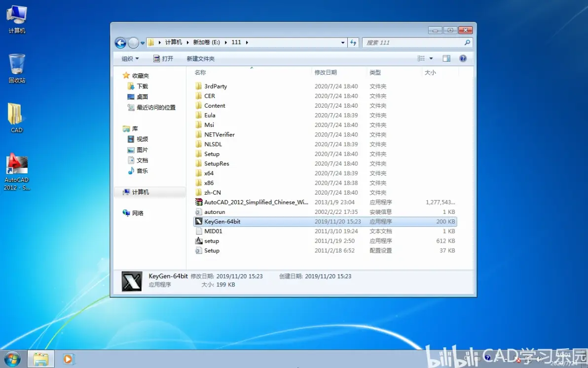Open the Windows Start orb

(12, 359)
